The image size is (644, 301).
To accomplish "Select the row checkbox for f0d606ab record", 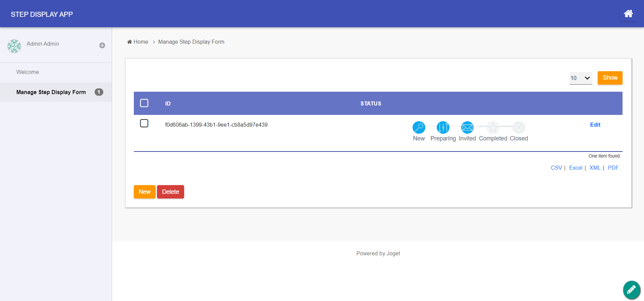I will [x=144, y=123].
